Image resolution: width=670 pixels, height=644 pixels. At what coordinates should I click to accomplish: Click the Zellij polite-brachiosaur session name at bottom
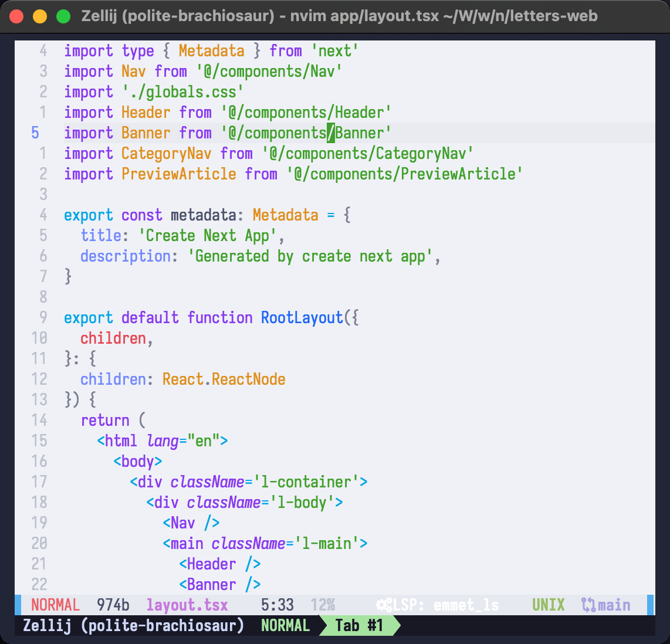(133, 626)
